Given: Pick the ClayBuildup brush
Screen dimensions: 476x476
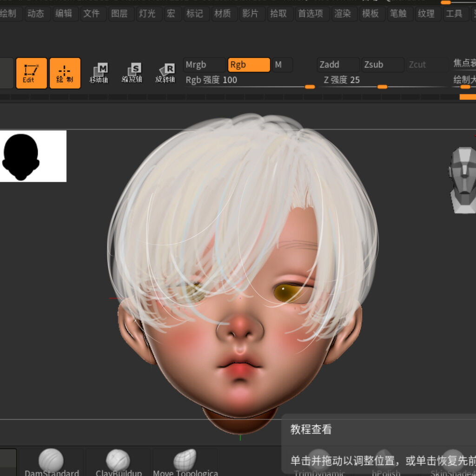Looking at the screenshot, I should pos(119,462).
